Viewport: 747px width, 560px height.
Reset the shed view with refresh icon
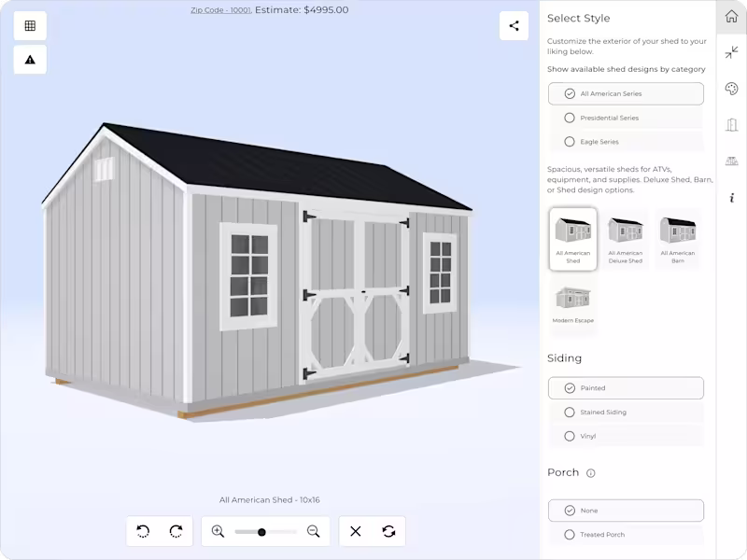click(x=388, y=531)
